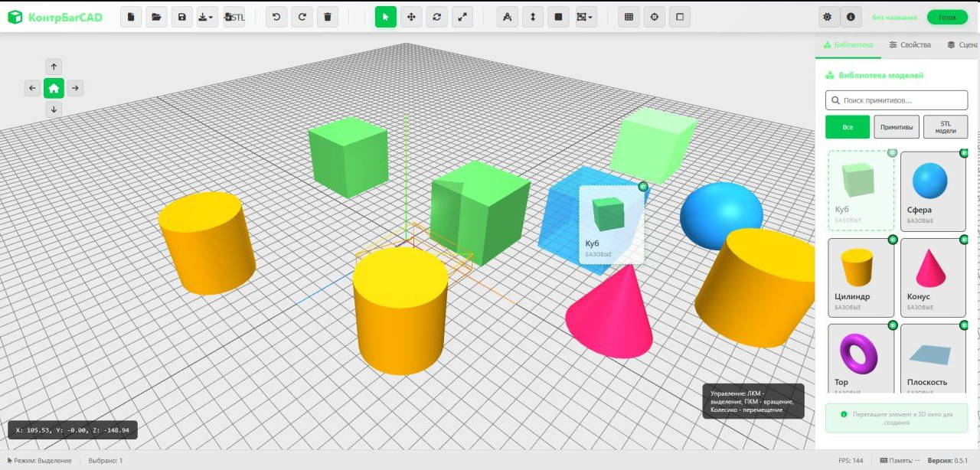
Task: Rotate view down with arrow
Action: (x=54, y=109)
